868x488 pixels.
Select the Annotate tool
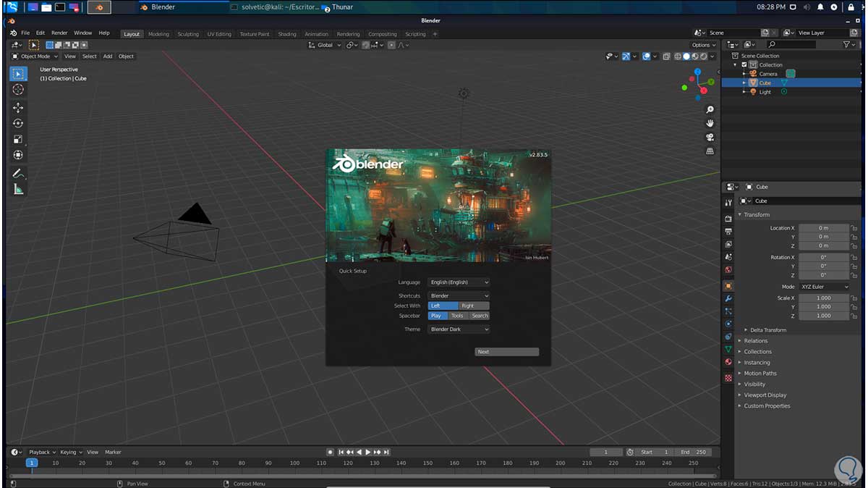click(18, 174)
